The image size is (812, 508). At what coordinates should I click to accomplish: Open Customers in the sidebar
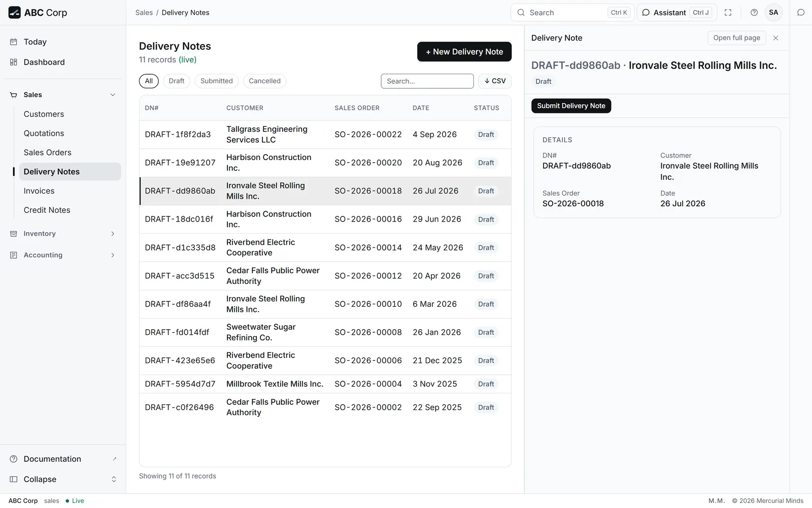(x=70, y=114)
